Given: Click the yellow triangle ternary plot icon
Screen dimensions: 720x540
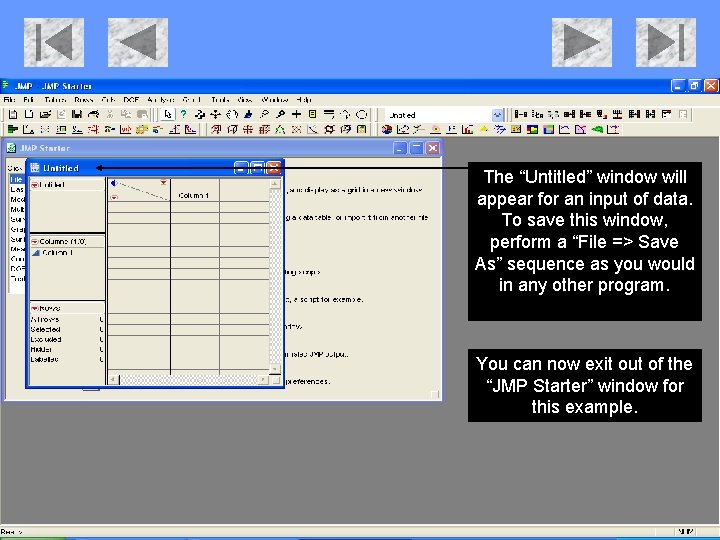Looking at the screenshot, I should point(484,129).
